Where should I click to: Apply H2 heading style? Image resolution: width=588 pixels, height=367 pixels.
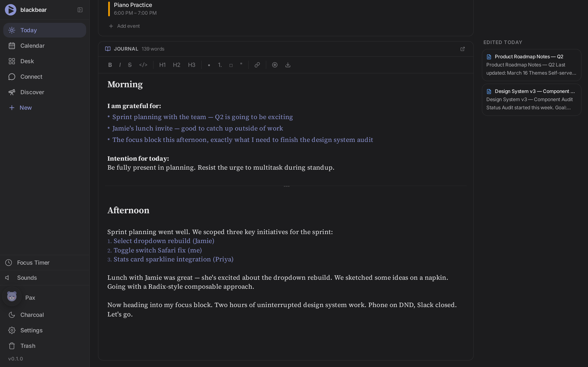[x=176, y=65]
